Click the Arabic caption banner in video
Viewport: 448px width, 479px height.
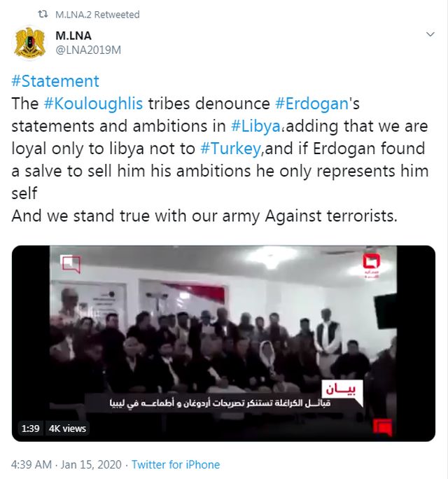point(220,403)
